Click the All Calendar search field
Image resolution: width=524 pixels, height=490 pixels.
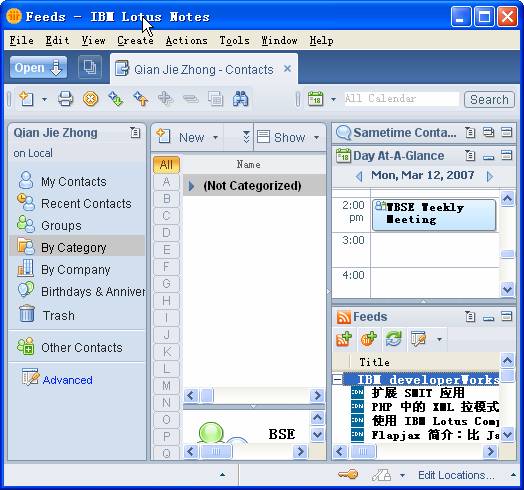click(x=402, y=99)
